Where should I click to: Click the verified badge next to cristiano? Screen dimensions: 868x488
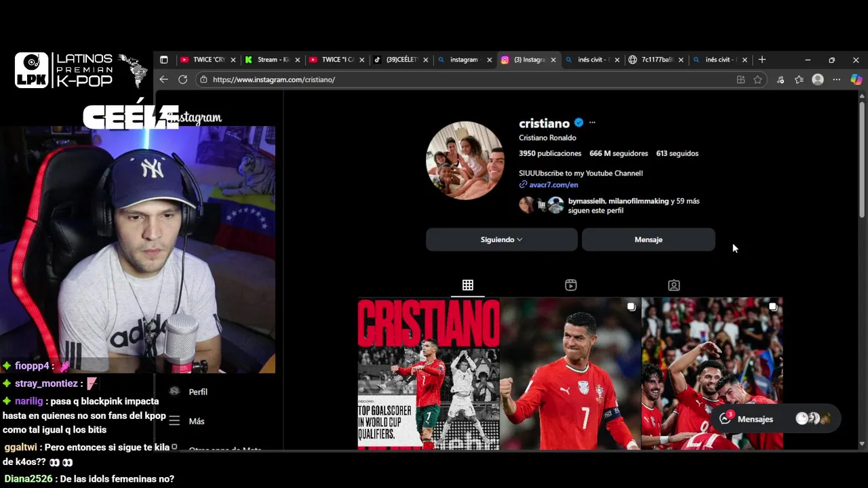coord(578,123)
